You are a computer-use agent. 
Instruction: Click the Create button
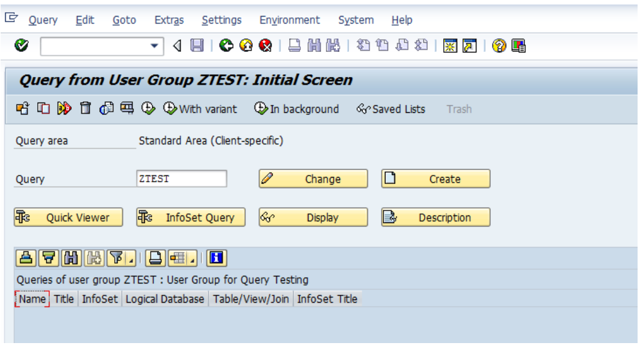(436, 179)
